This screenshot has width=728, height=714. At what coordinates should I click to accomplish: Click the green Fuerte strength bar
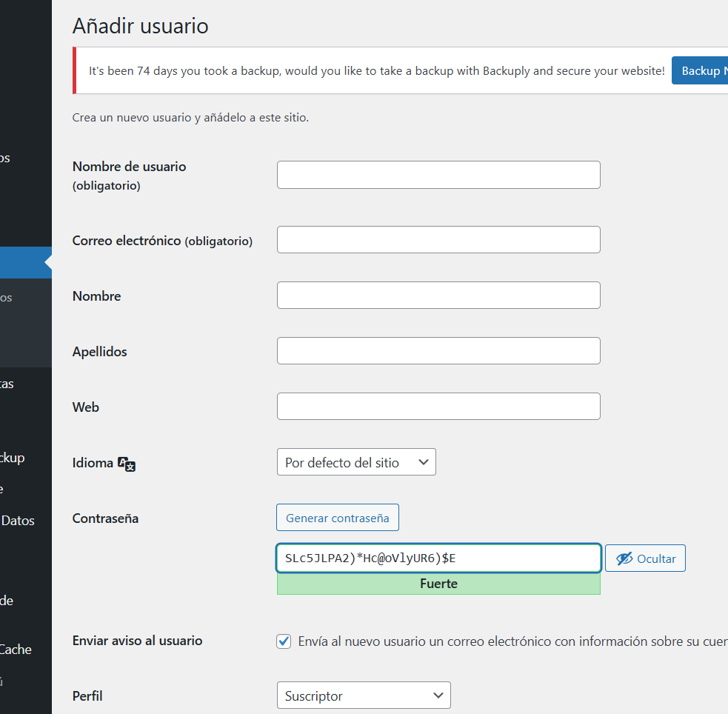pos(438,584)
